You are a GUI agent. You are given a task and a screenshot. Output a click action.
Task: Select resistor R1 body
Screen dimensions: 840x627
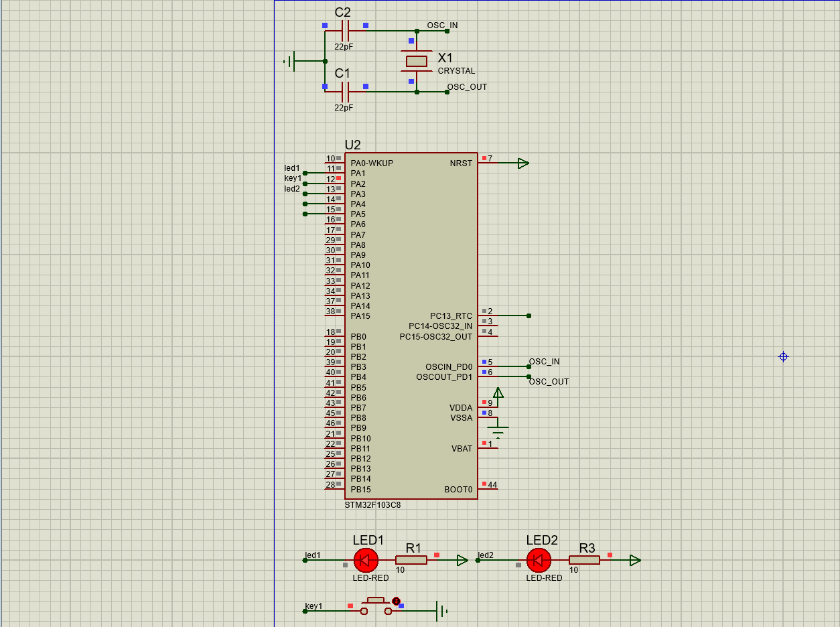tap(411, 560)
